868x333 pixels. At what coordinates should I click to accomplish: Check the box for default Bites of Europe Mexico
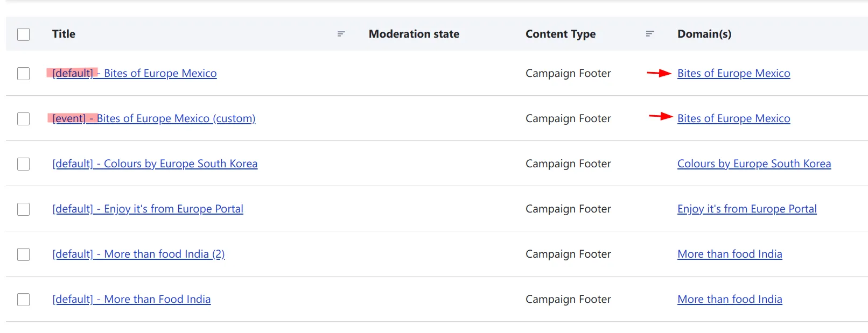pyautogui.click(x=23, y=74)
